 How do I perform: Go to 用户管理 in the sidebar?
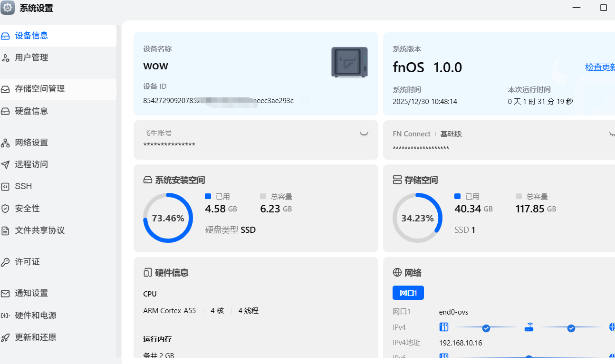pos(58,57)
